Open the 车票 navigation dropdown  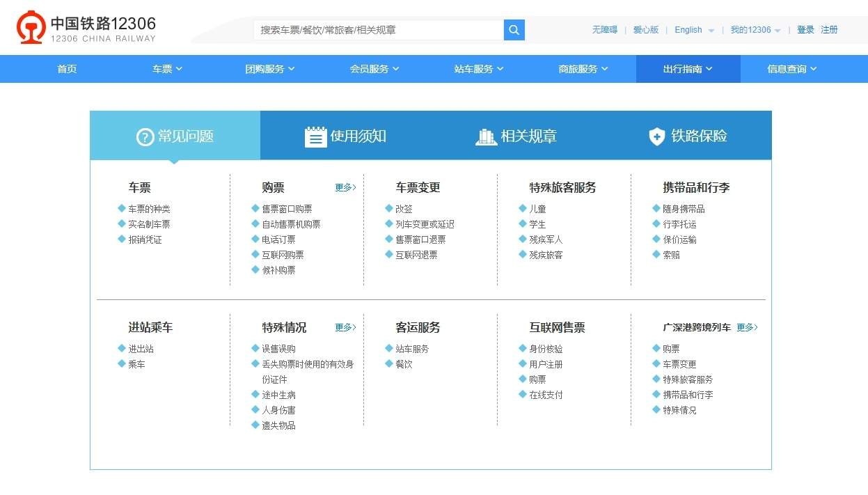(x=166, y=68)
